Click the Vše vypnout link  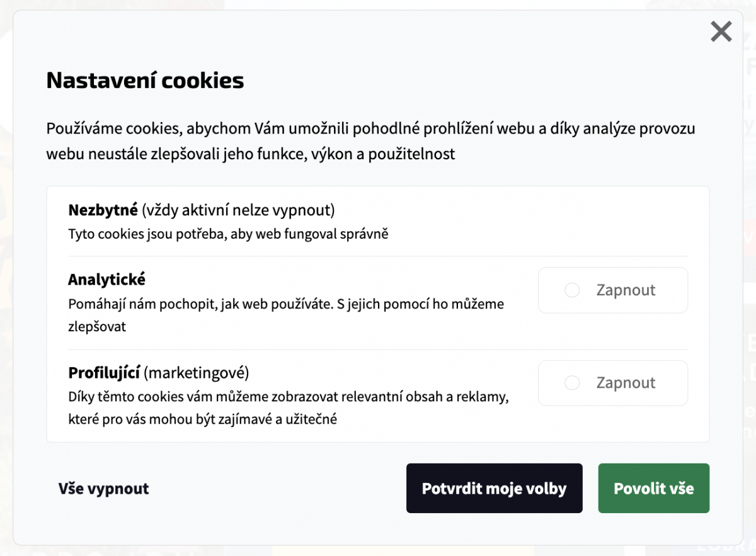point(104,489)
